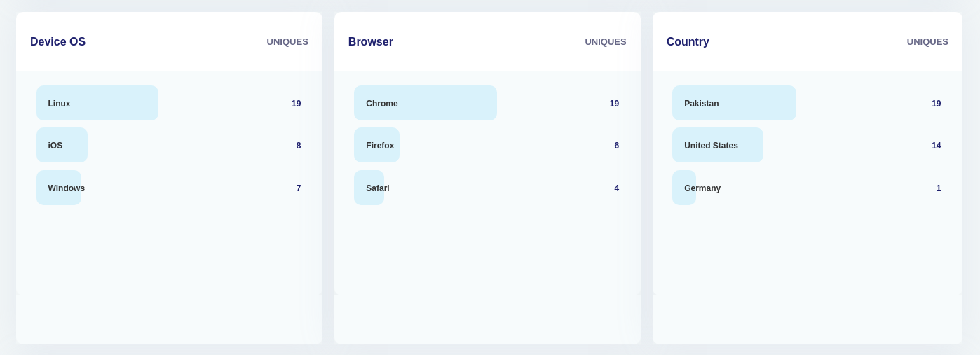Select the Safari browser row
Image resolution: width=980 pixels, height=355 pixels.
(486, 188)
